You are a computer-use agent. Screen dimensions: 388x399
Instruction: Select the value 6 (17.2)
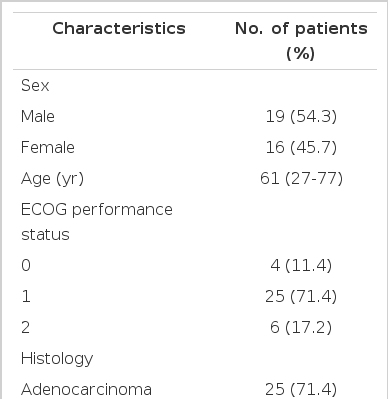[301, 327]
